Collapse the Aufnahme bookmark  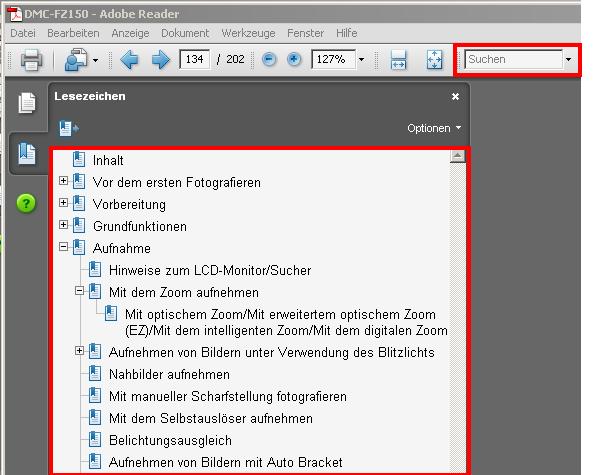(63, 246)
